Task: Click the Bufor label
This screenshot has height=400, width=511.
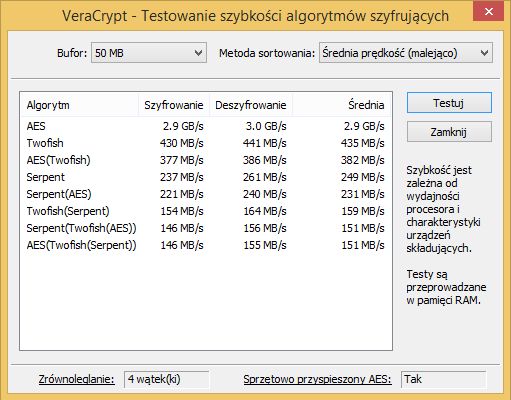Action: [72, 53]
